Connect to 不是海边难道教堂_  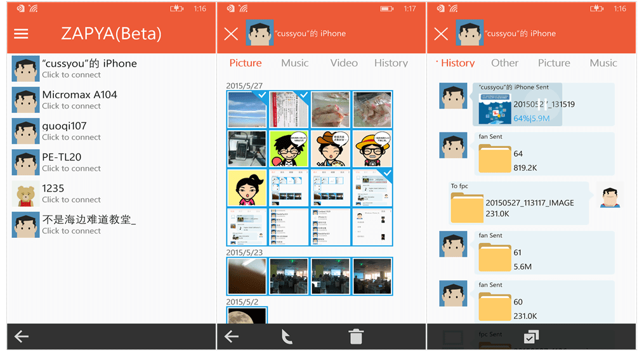click(111, 225)
